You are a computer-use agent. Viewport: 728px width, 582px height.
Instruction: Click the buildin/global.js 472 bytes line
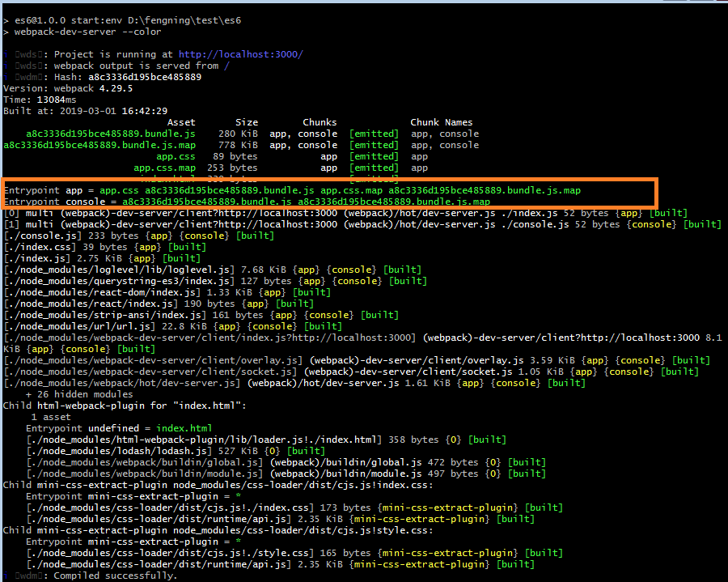286,462
